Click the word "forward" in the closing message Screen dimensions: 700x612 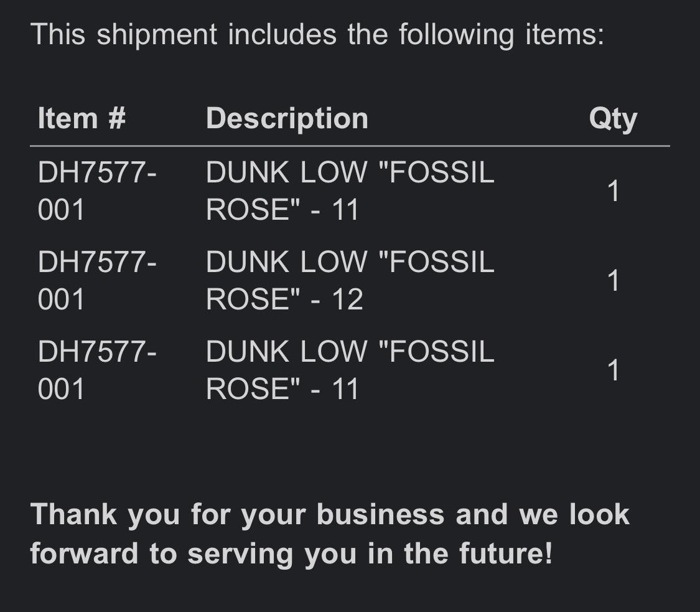point(84,553)
